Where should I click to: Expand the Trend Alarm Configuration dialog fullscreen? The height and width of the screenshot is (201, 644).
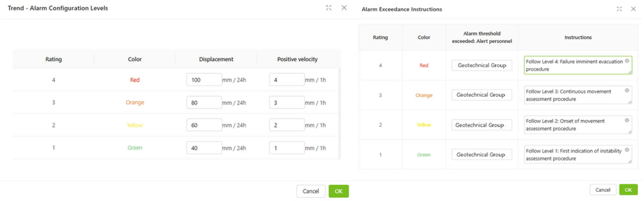coord(329,8)
